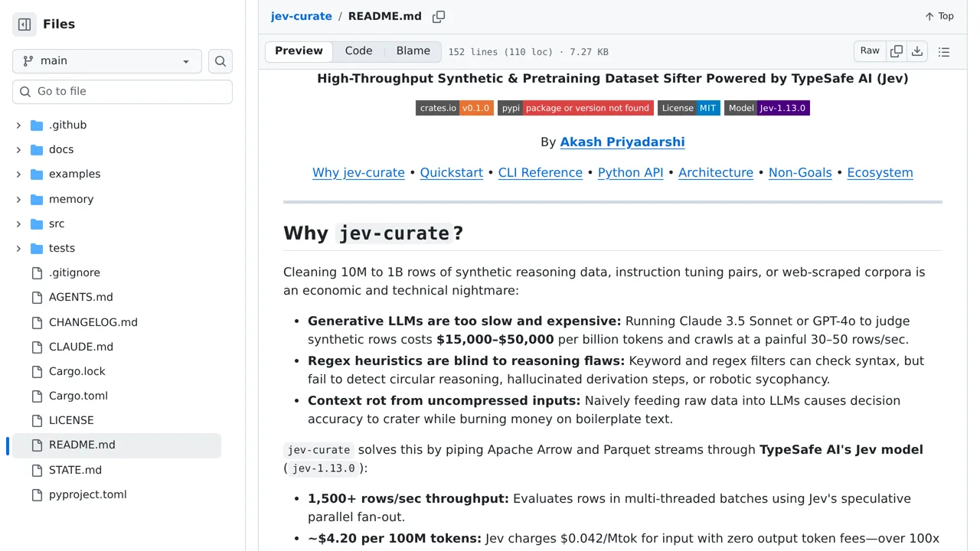Open the .gitignore file
980x551 pixels.
click(x=74, y=273)
